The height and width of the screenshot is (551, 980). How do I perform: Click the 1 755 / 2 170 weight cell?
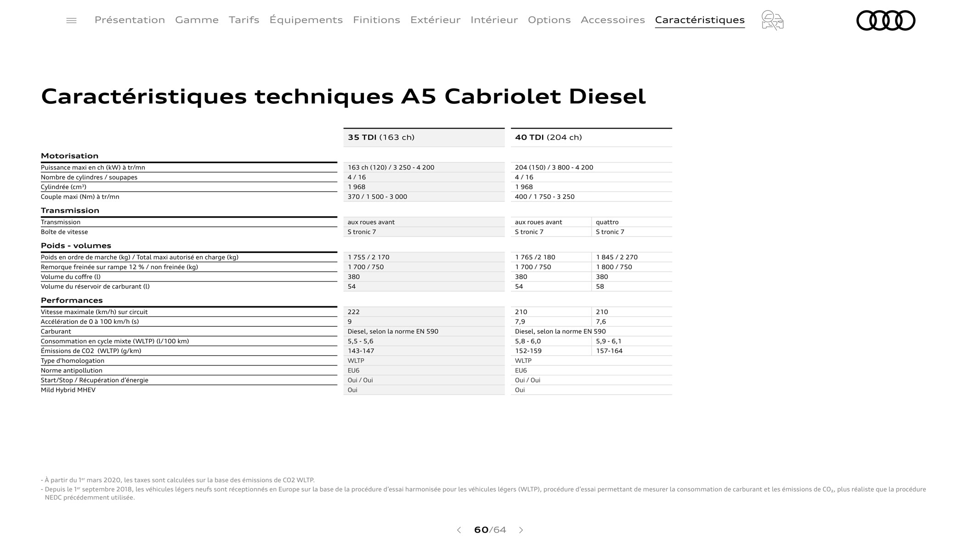(424, 257)
